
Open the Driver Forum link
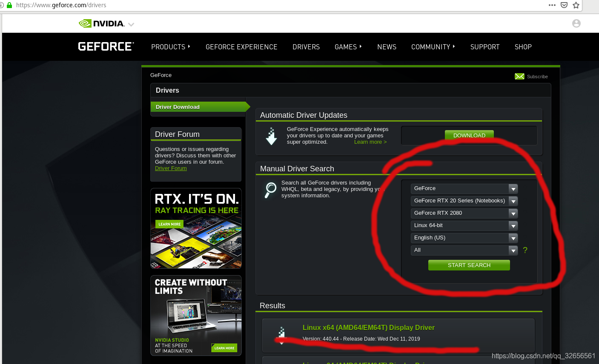(x=171, y=168)
